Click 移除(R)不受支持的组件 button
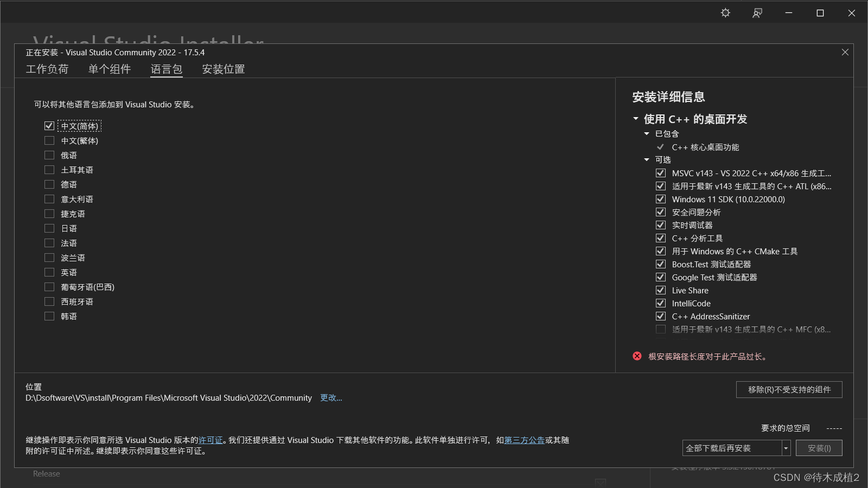Screen dimensions: 868x488 point(789,390)
